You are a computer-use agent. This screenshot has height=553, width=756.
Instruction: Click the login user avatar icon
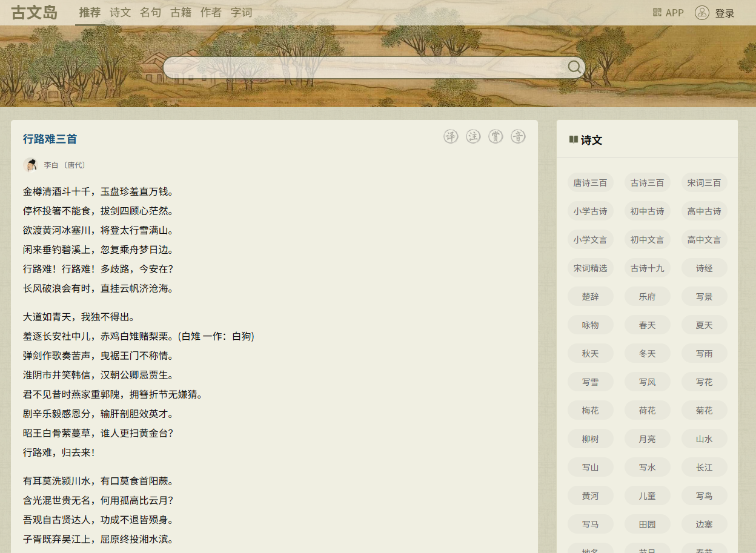click(x=702, y=13)
